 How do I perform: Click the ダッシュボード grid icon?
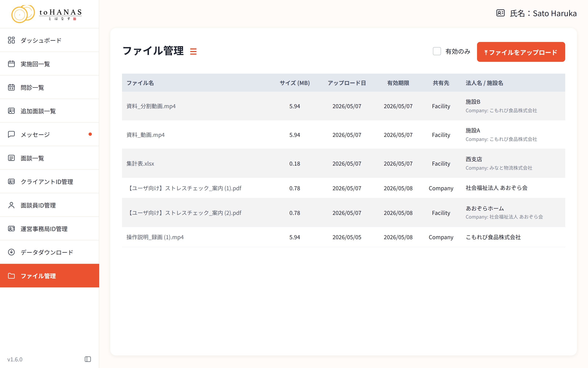coord(11,40)
